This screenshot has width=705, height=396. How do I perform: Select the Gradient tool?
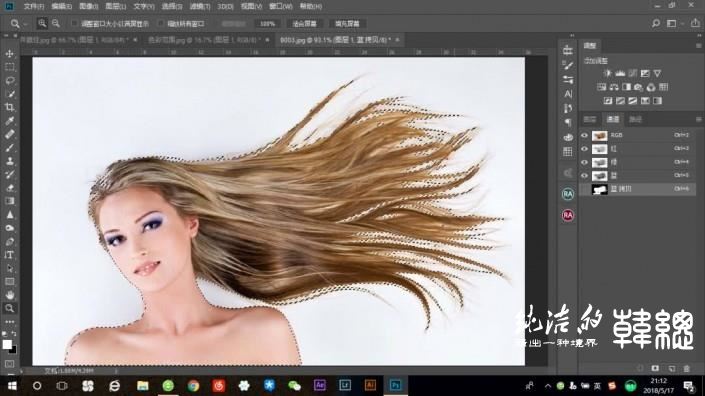[x=9, y=201]
